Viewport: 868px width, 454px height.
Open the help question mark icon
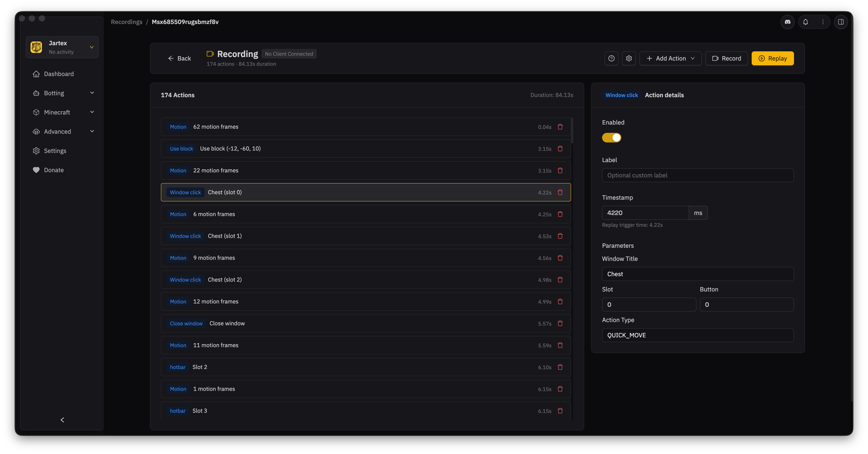tap(611, 58)
